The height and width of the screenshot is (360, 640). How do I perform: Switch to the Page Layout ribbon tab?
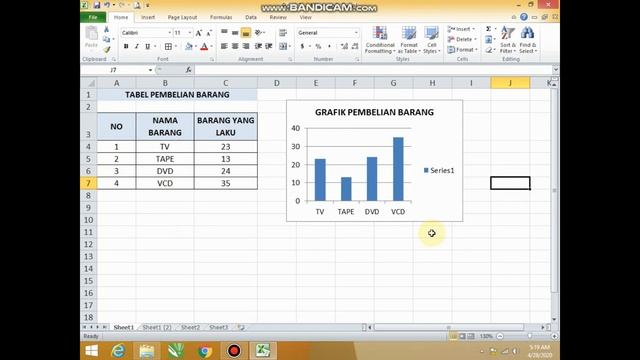click(x=182, y=17)
